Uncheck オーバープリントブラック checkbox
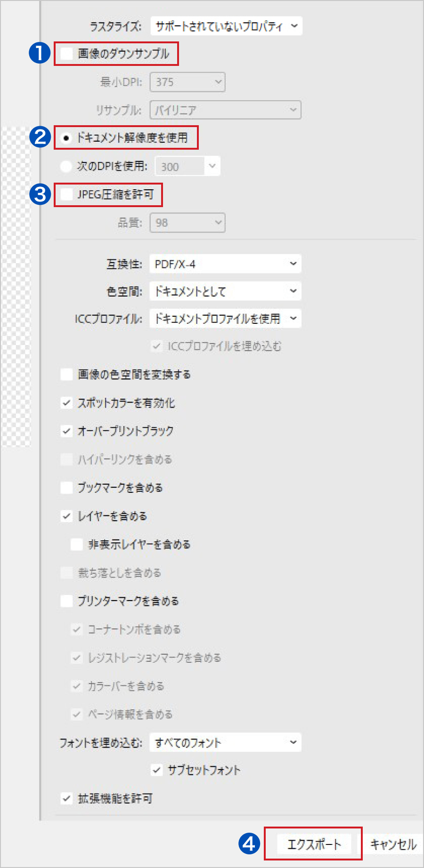The height and width of the screenshot is (868, 424). 67,431
